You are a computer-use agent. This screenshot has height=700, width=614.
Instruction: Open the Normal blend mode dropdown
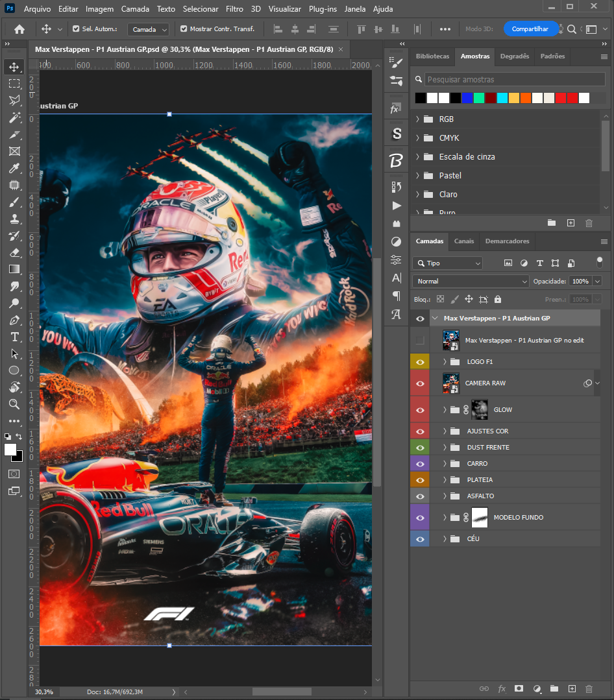pyautogui.click(x=471, y=282)
